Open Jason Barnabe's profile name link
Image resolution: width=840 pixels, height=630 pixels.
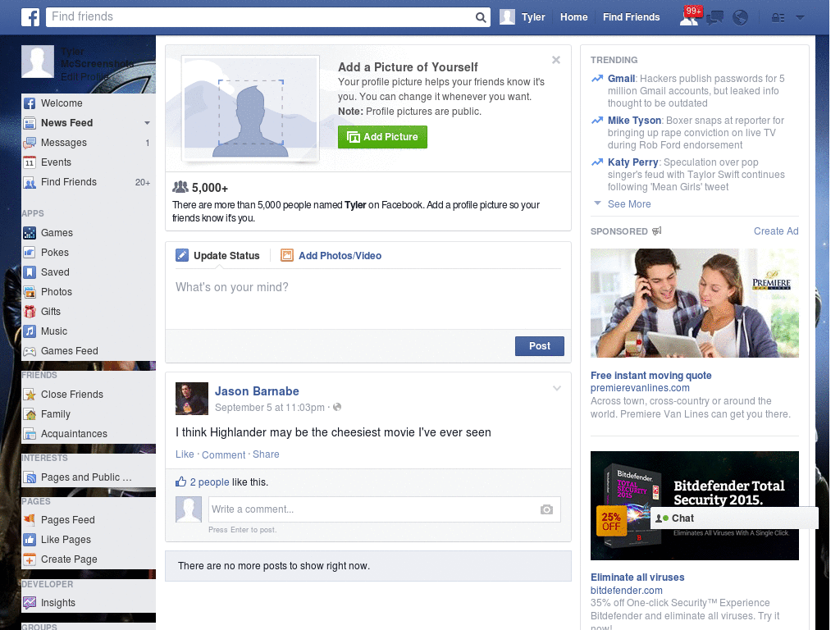click(x=257, y=391)
